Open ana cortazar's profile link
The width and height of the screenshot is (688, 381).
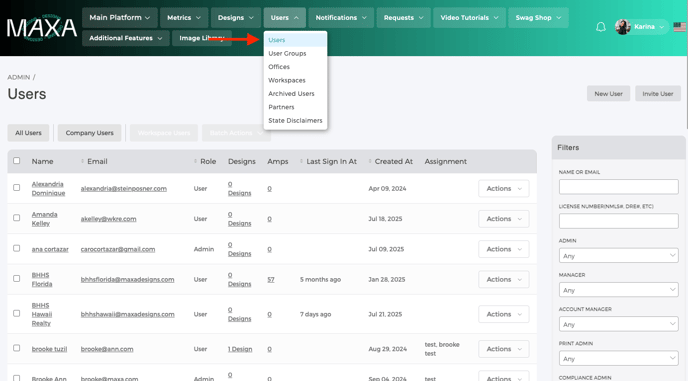pyautogui.click(x=50, y=249)
